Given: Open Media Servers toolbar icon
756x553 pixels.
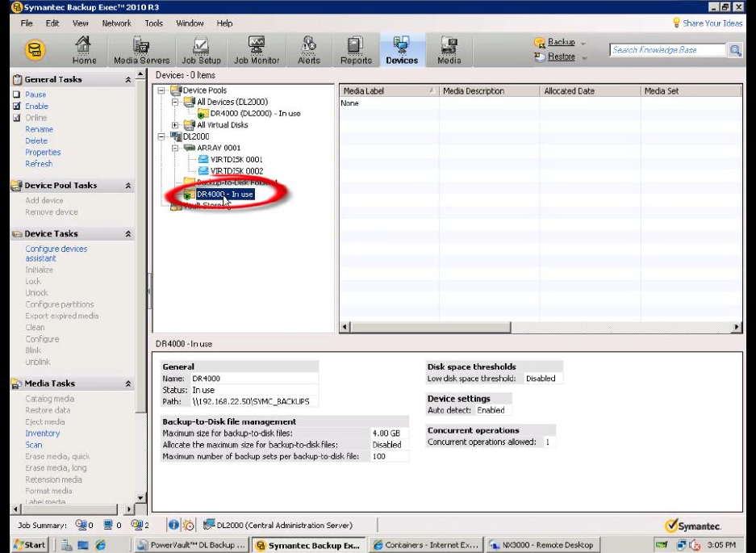Looking at the screenshot, I should 141,50.
